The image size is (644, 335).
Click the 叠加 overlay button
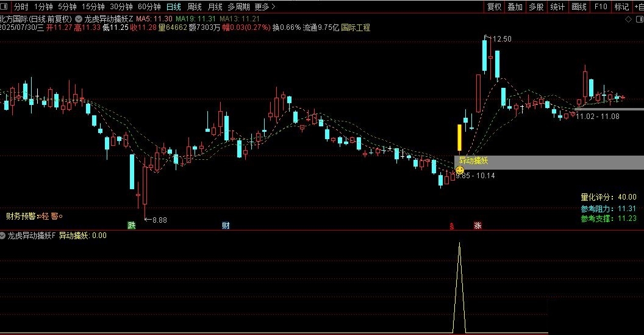coord(515,7)
